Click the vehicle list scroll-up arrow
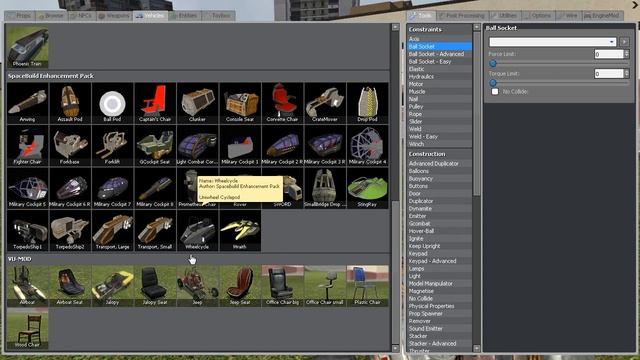This screenshot has width=640, height=360. 395,27
